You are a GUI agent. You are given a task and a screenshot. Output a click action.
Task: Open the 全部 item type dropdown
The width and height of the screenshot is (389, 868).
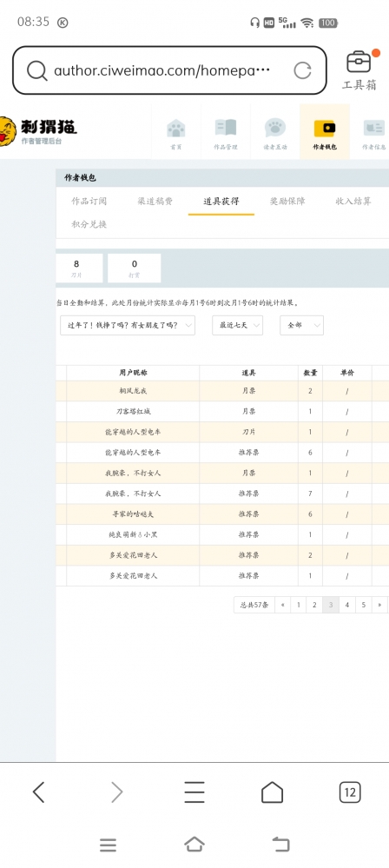point(301,326)
